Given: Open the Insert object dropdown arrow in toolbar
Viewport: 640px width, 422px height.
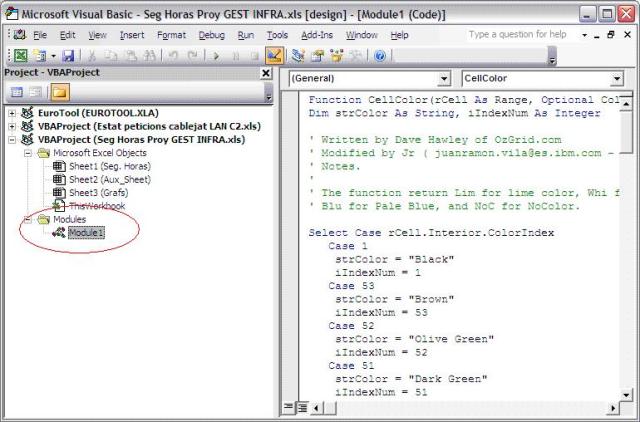Looking at the screenshot, I should tap(53, 56).
